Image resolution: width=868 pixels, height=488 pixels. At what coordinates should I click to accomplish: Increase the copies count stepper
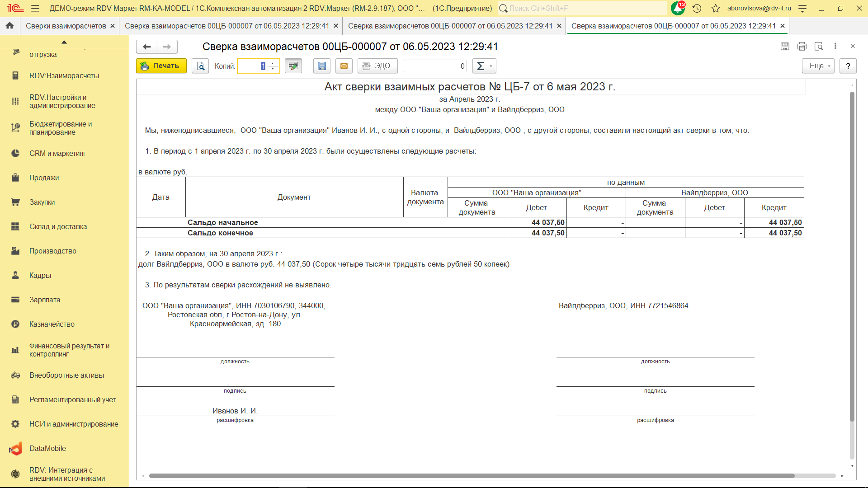[273, 63]
